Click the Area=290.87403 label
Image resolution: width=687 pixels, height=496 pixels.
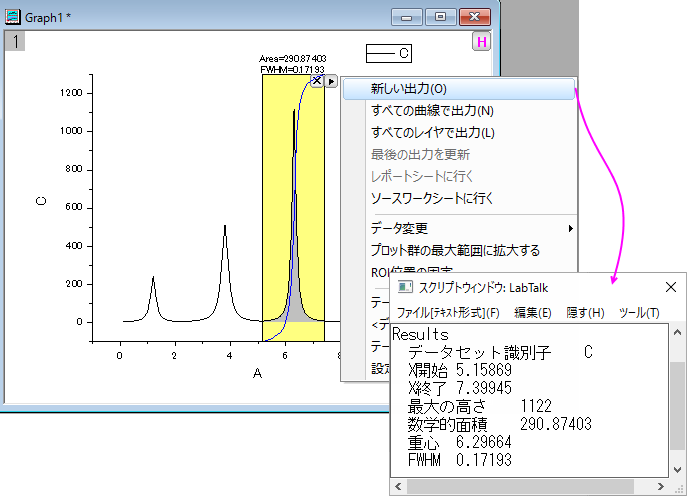tap(293, 58)
